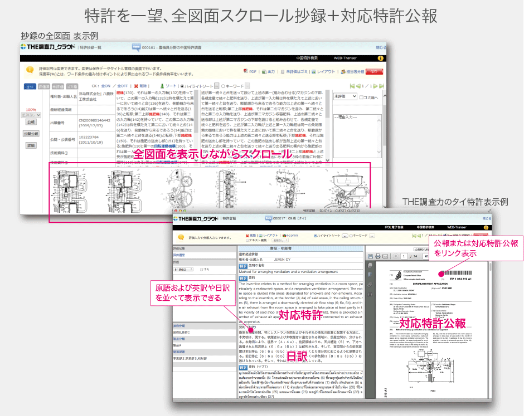Click the Data bubble icon beside 000161
Viewport: 524px width, 420px height.
pos(136,47)
